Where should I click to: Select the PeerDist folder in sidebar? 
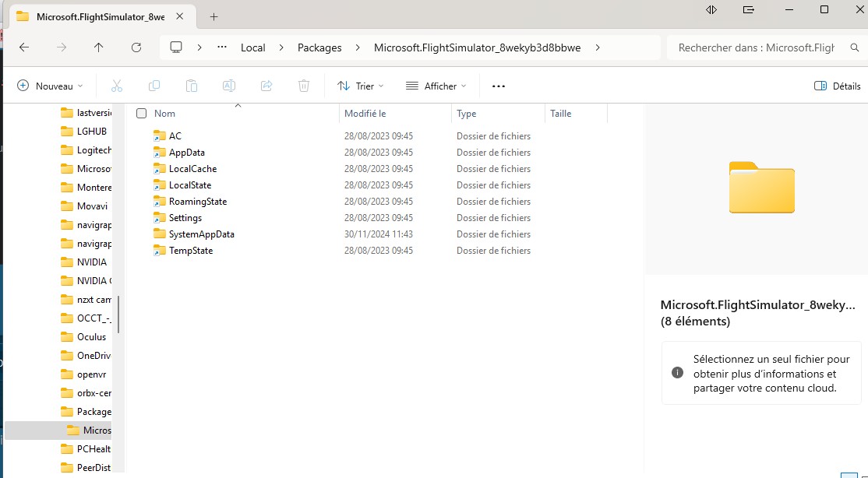pos(86,467)
